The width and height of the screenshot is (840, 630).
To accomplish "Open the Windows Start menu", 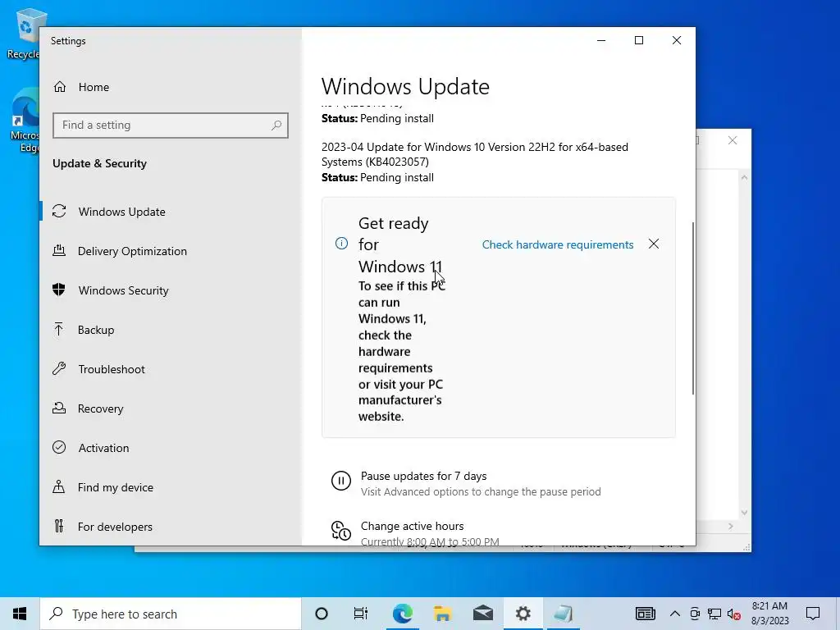I will (20, 614).
